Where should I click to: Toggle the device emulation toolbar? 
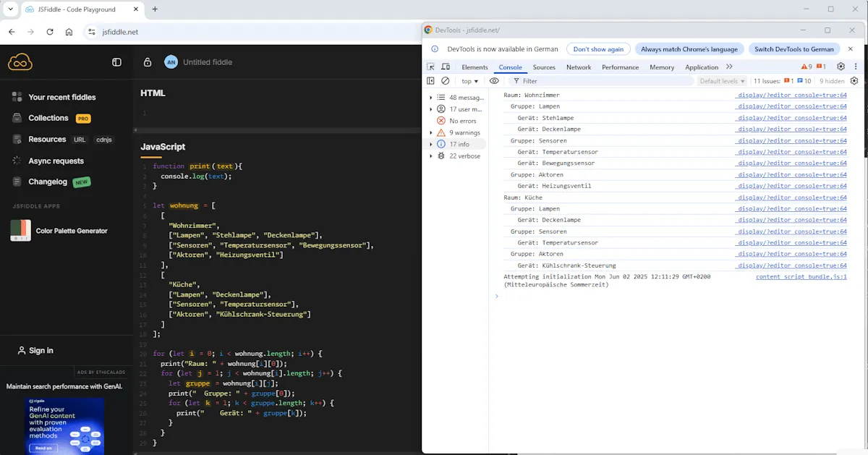pyautogui.click(x=445, y=67)
